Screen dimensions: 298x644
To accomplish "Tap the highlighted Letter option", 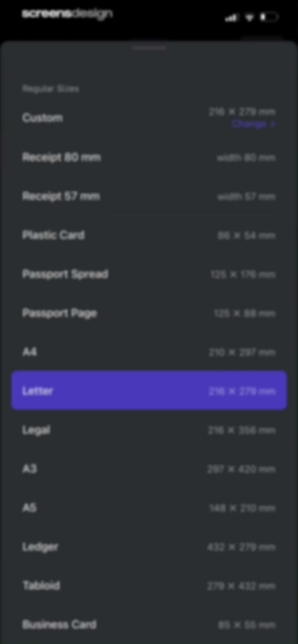I will (149, 391).
